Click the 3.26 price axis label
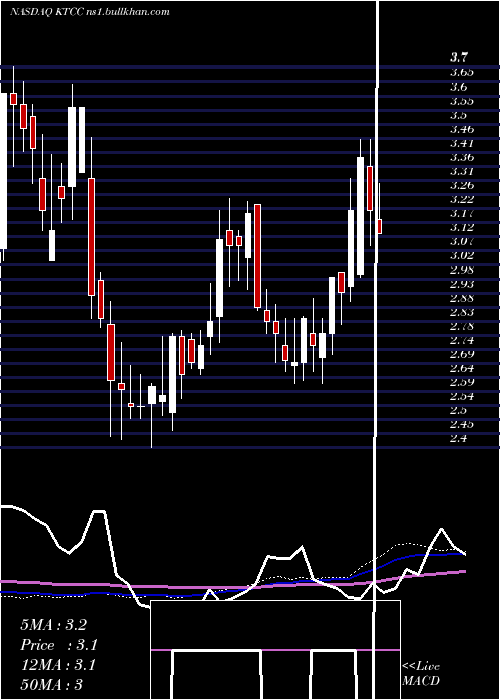 [462, 185]
